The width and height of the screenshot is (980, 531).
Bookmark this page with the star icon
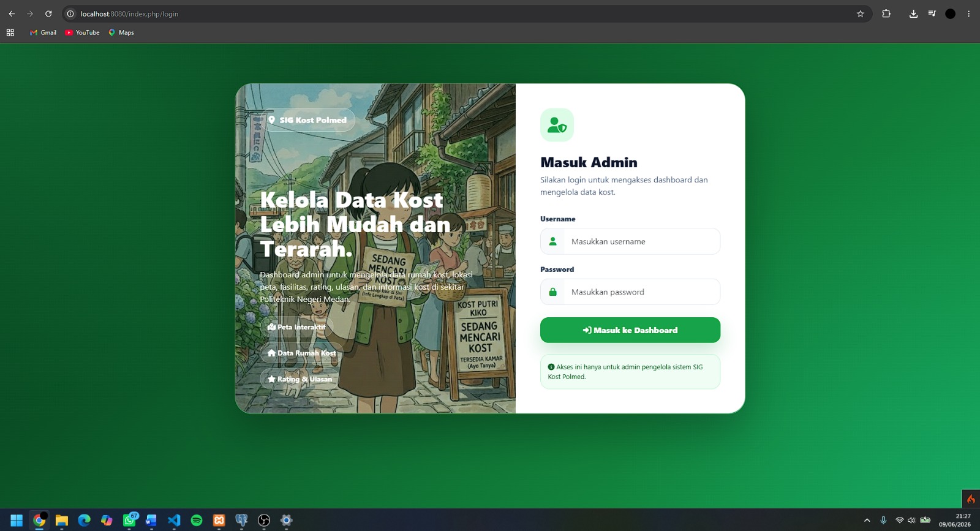click(860, 13)
